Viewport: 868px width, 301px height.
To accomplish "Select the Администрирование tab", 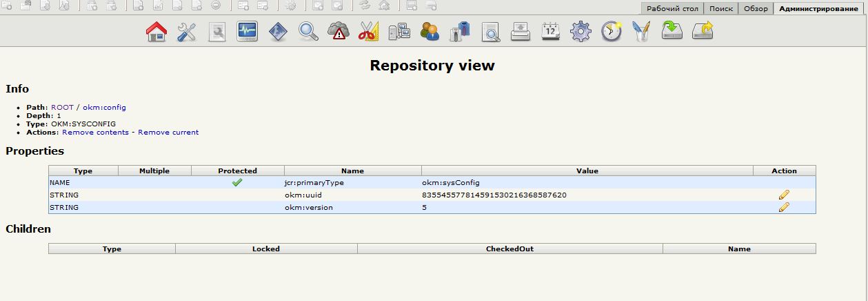I will coord(819,8).
